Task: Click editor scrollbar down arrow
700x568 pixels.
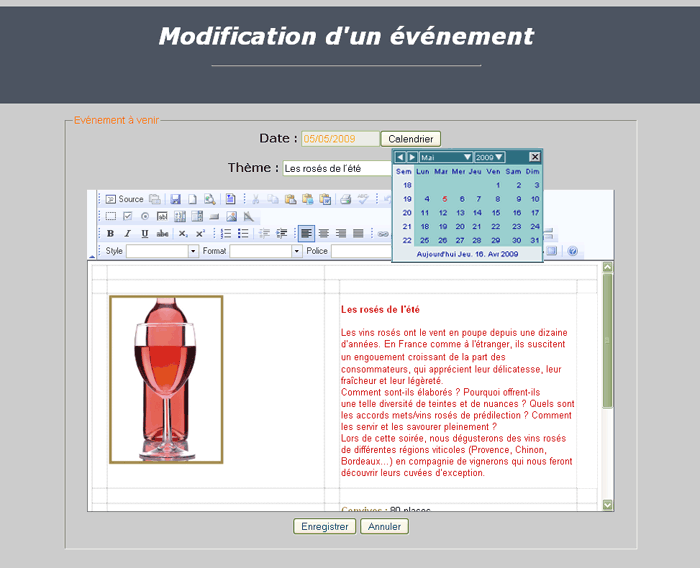Action: [607, 505]
